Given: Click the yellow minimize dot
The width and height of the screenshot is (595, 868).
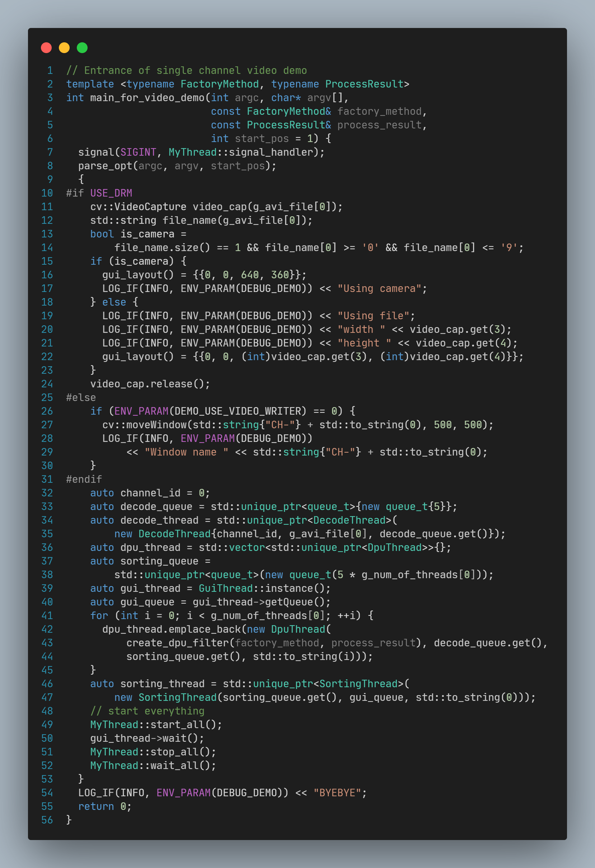Looking at the screenshot, I should click(x=64, y=48).
